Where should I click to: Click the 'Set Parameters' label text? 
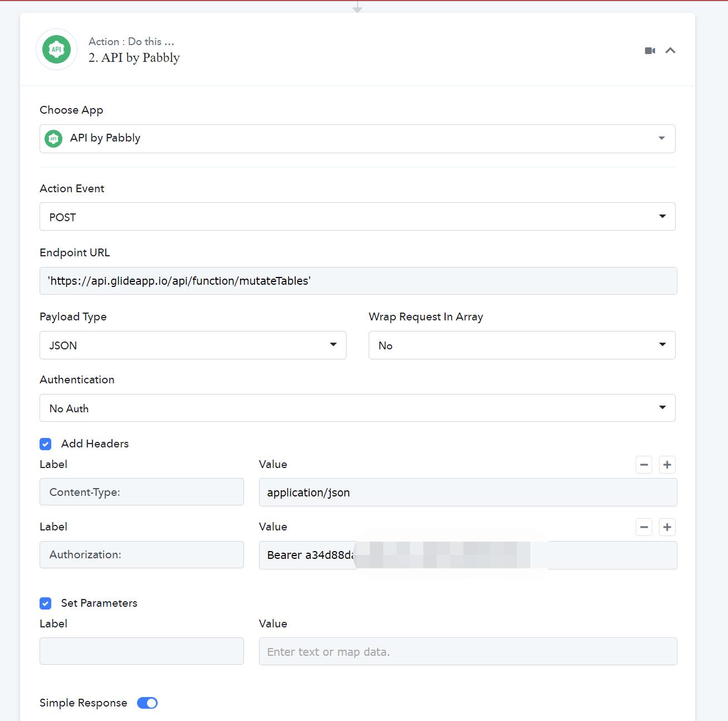(x=99, y=603)
